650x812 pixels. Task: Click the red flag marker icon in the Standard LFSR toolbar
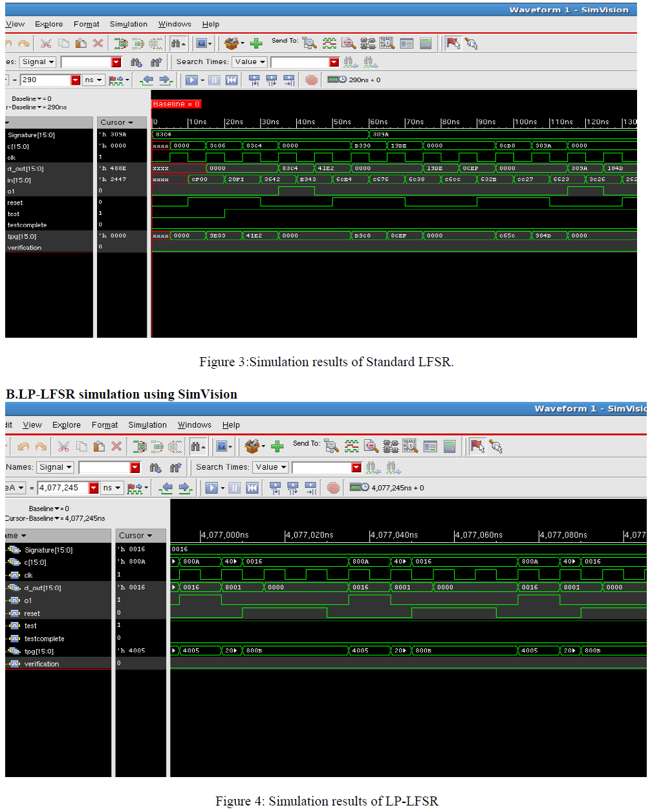point(453,43)
